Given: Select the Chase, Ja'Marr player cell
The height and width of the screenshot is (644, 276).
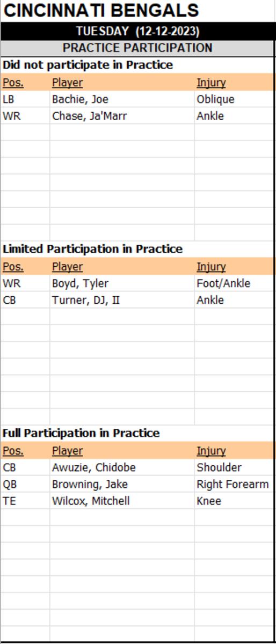Looking at the screenshot, I should point(122,116).
